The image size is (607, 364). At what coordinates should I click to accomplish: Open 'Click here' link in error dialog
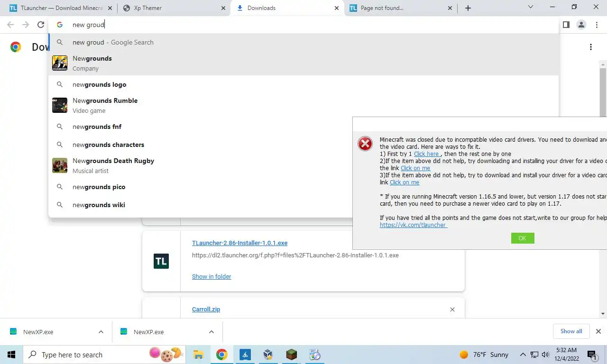coord(427,154)
